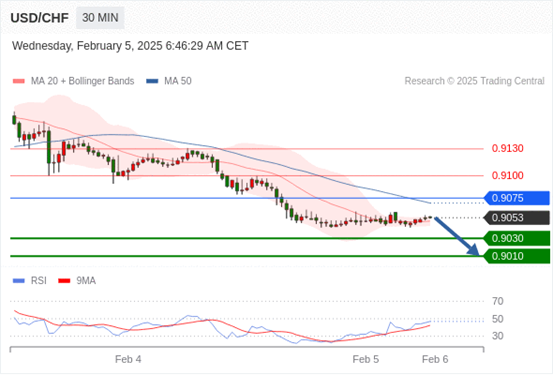Click the RSI legend label
Screen dimensions: 553x375
point(39,281)
